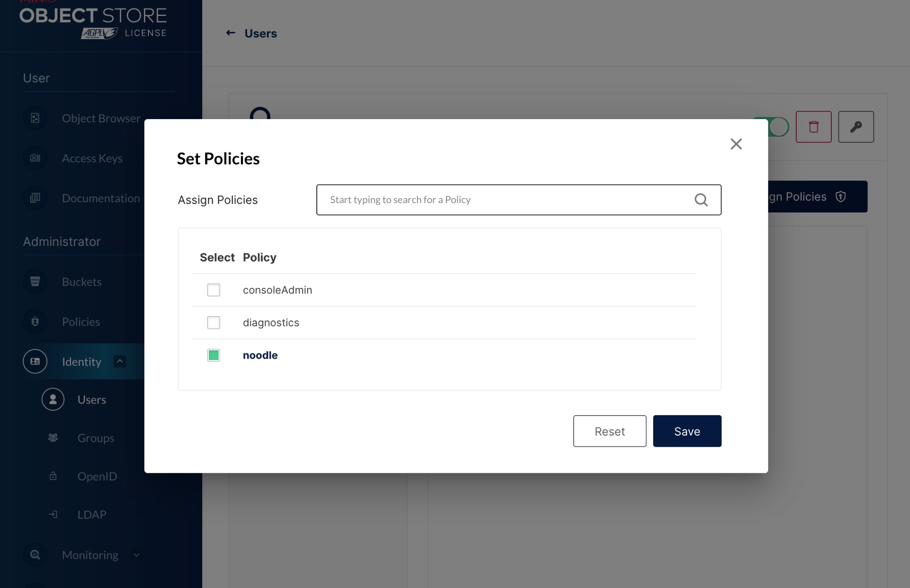The image size is (910, 588).
Task: Click the Object Browser sidebar icon
Action: pos(35,118)
